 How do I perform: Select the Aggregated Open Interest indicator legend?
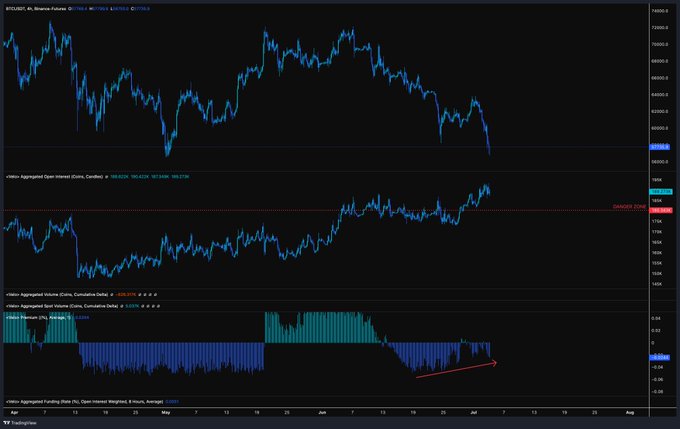click(60, 176)
